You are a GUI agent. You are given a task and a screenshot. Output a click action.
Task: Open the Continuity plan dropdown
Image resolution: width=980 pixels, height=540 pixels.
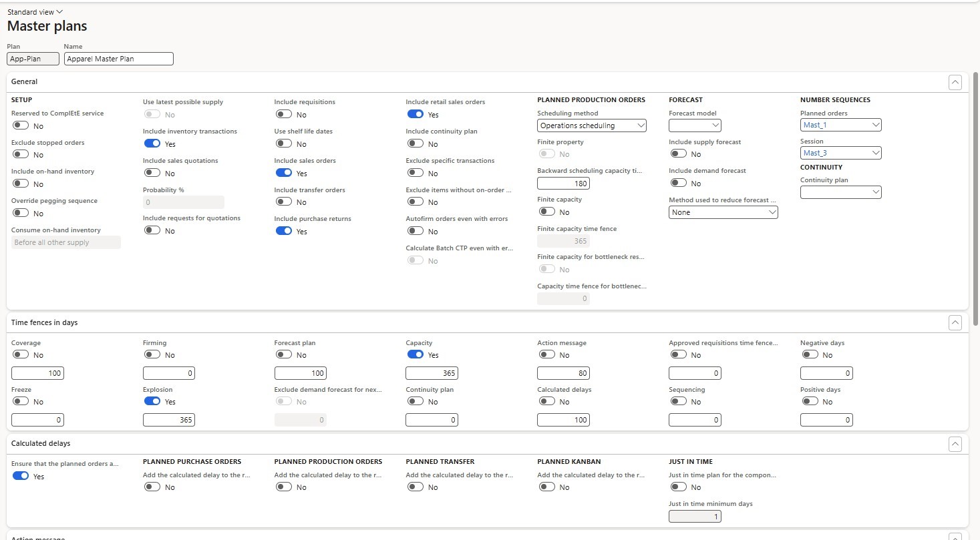click(x=840, y=192)
